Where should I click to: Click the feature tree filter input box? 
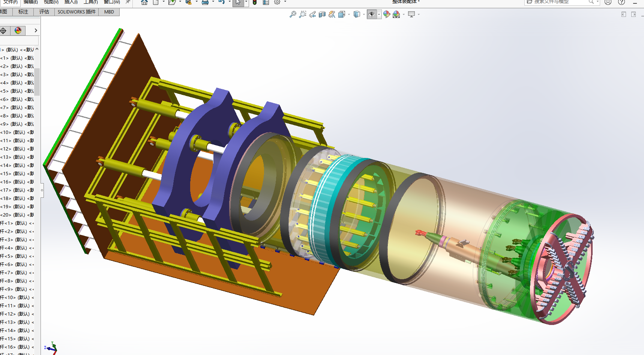(19, 41)
